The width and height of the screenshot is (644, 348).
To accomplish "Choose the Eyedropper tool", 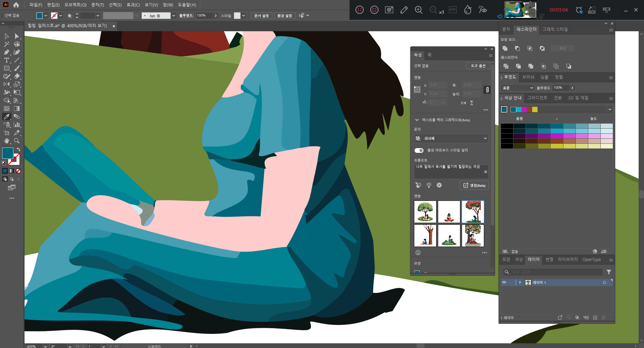I will (6, 117).
